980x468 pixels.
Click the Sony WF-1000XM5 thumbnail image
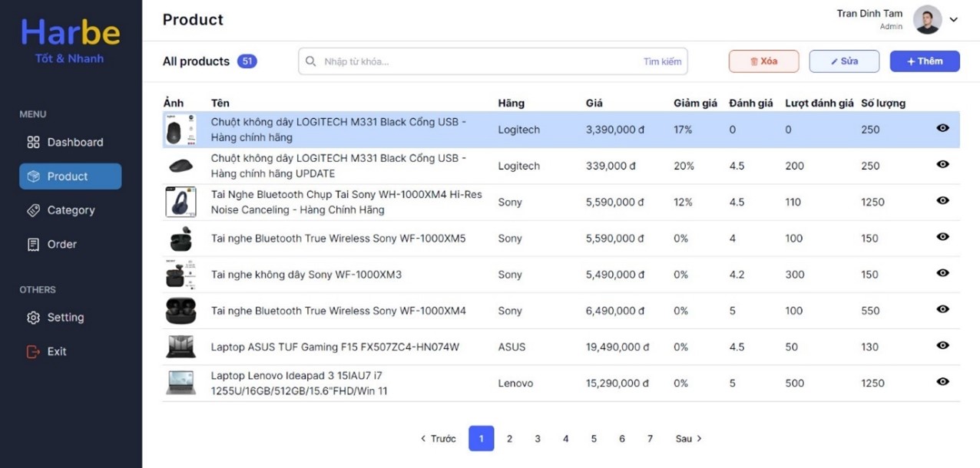(181, 239)
